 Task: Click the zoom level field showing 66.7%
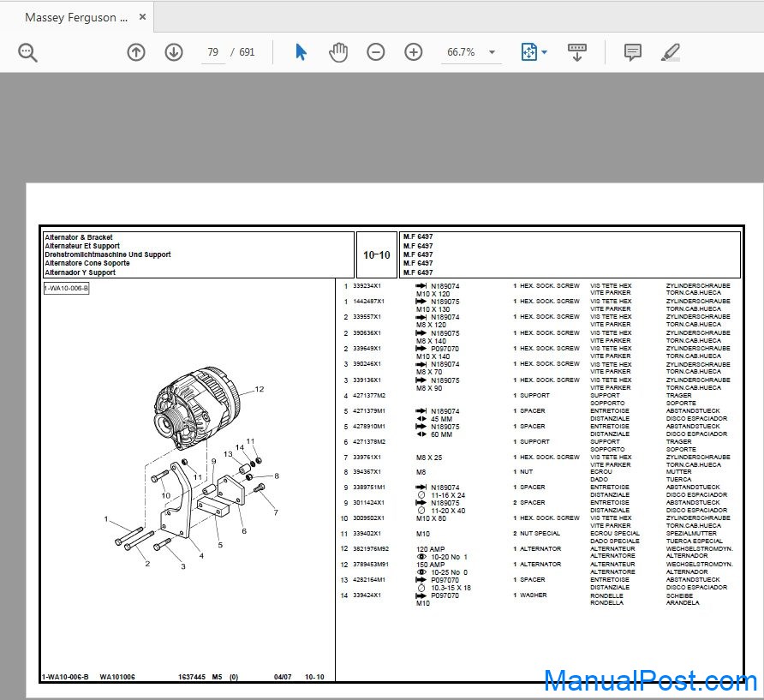click(461, 52)
